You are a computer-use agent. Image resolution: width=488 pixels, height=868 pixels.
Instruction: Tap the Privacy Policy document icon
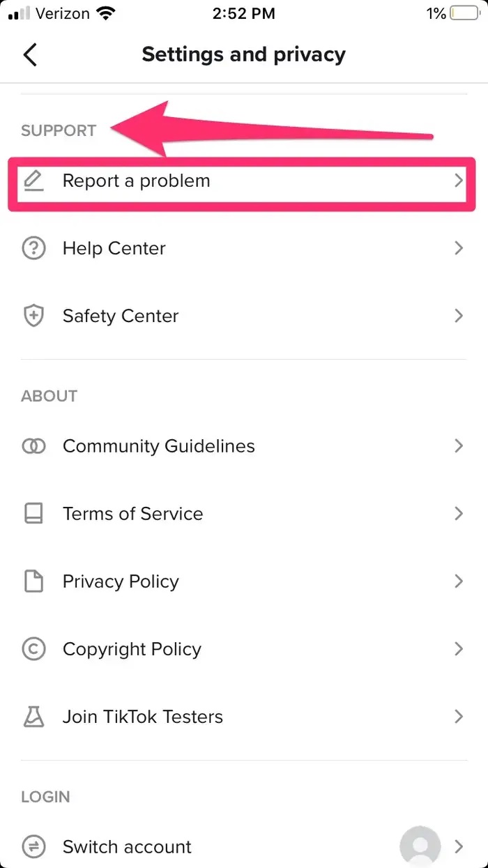tap(33, 581)
